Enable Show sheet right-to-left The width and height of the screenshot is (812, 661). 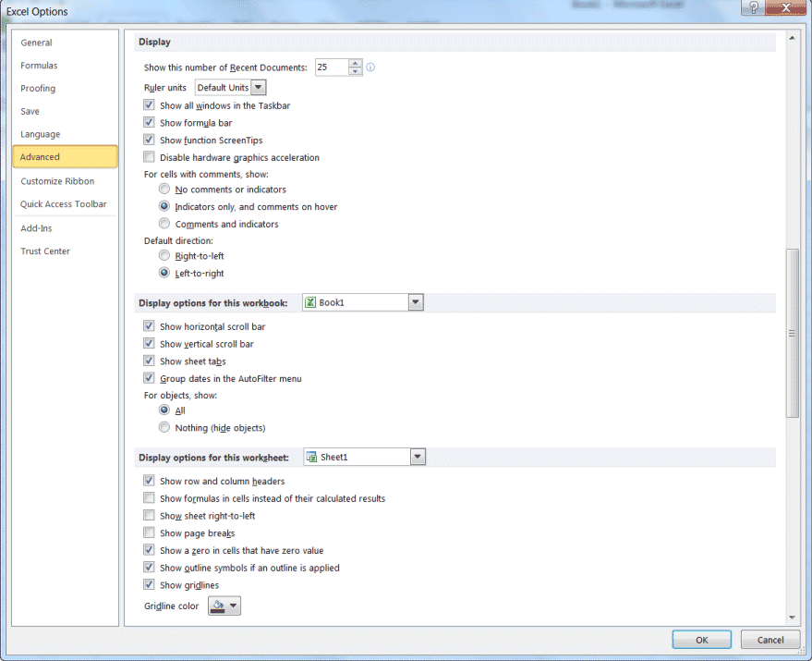click(149, 515)
